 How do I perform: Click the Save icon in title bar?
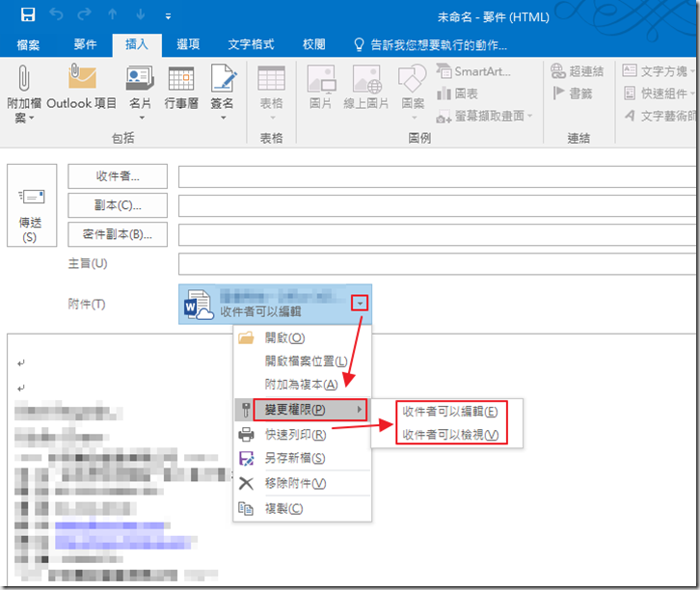[x=28, y=15]
